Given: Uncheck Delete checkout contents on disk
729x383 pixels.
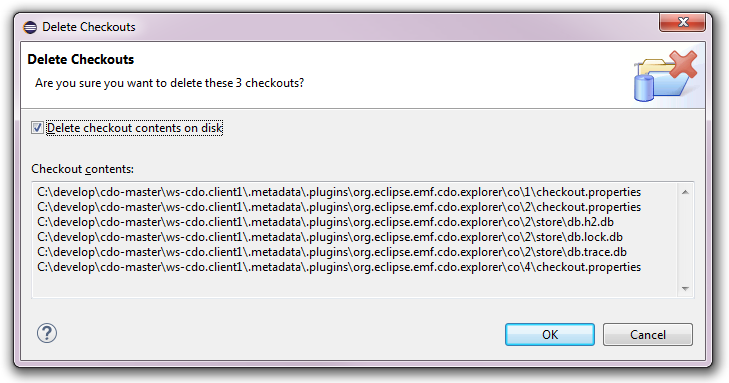Looking at the screenshot, I should [37, 127].
